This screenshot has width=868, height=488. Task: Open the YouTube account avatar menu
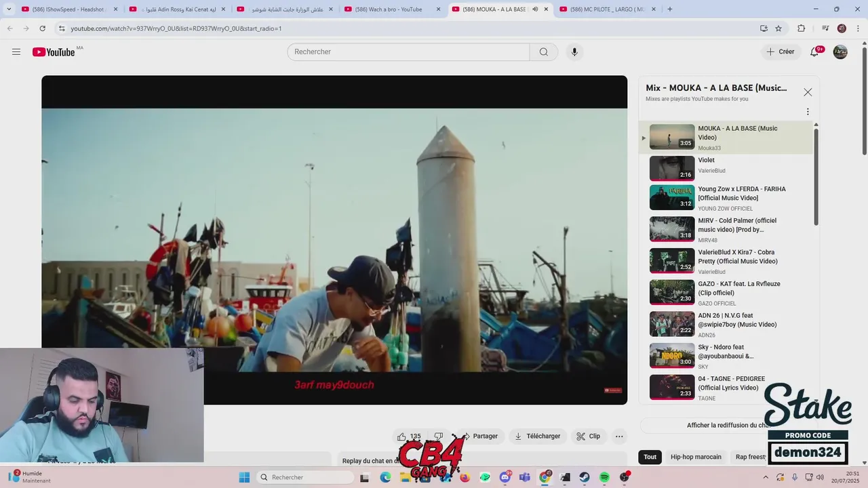(x=840, y=52)
